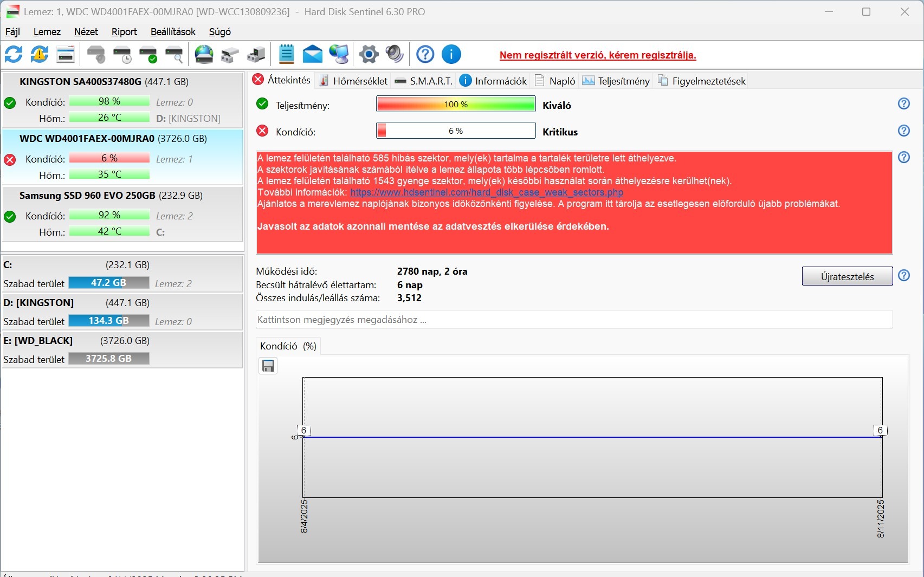This screenshot has height=577, width=924.
Task: Open the Riport menu
Action: [x=125, y=32]
